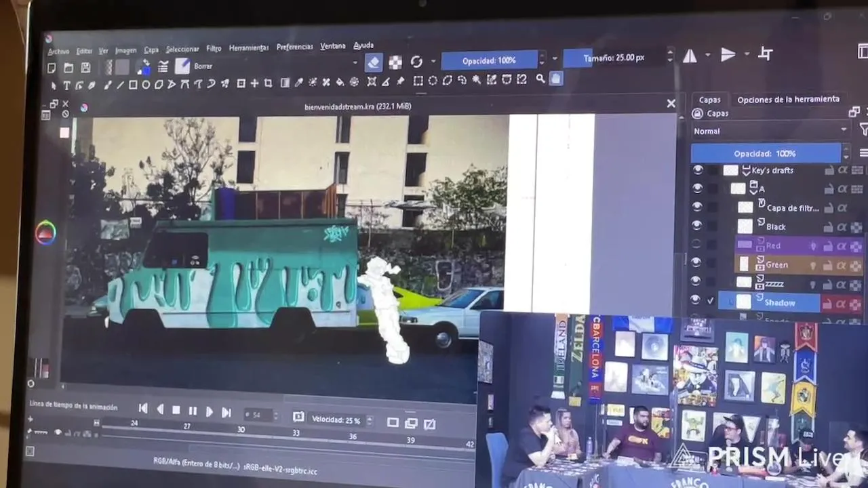
Task: Open the Archivo menu
Action: (x=58, y=52)
